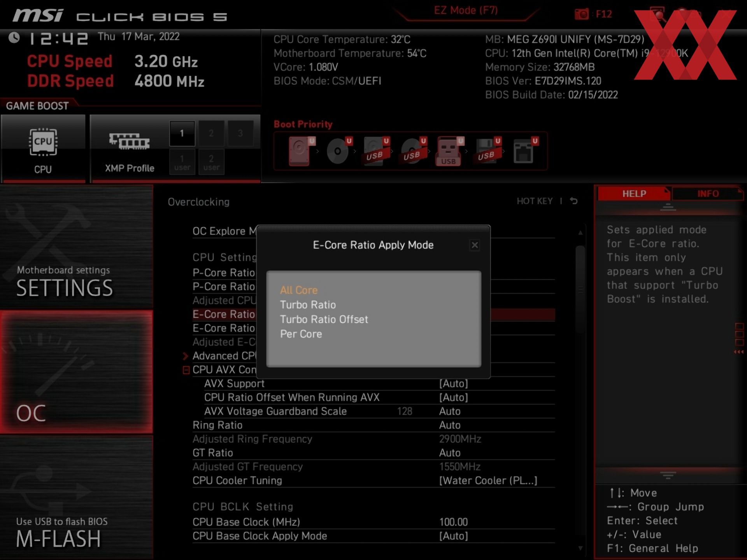Switch to EZ Mode (F7)
Screen dimensions: 747x560
tap(466, 10)
